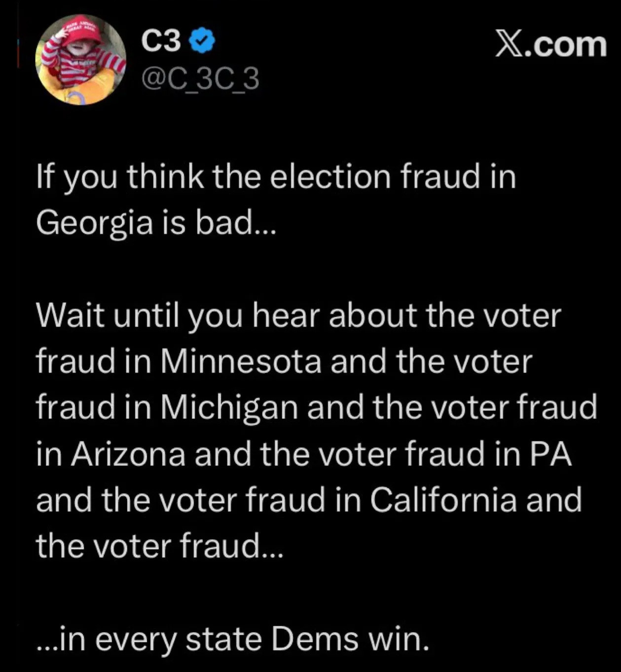The width and height of the screenshot is (621, 672).
Task: Click the word "hear" in second paragraph
Action: tap(286, 316)
